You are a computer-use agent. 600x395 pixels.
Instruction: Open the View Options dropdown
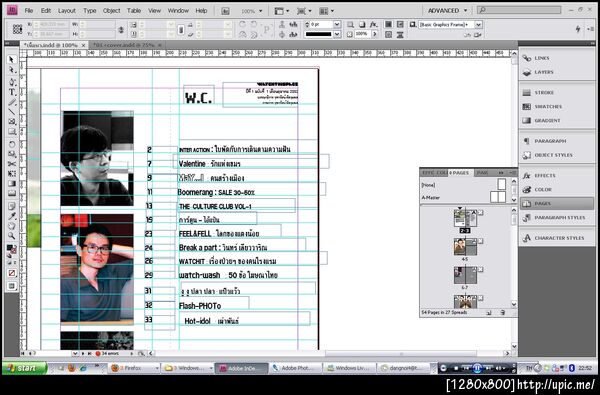click(x=282, y=11)
